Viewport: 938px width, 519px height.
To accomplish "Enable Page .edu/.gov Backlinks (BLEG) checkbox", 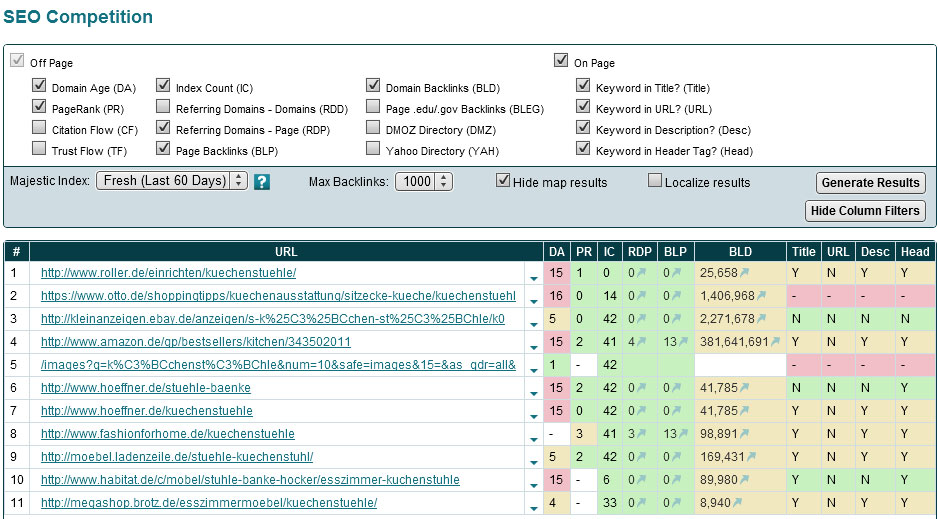I will click(x=373, y=106).
